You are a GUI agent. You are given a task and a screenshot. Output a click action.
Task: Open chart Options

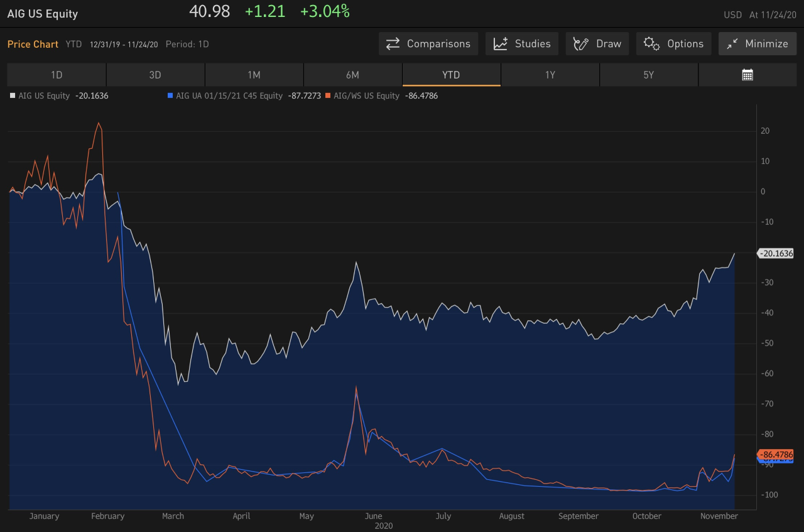click(673, 44)
